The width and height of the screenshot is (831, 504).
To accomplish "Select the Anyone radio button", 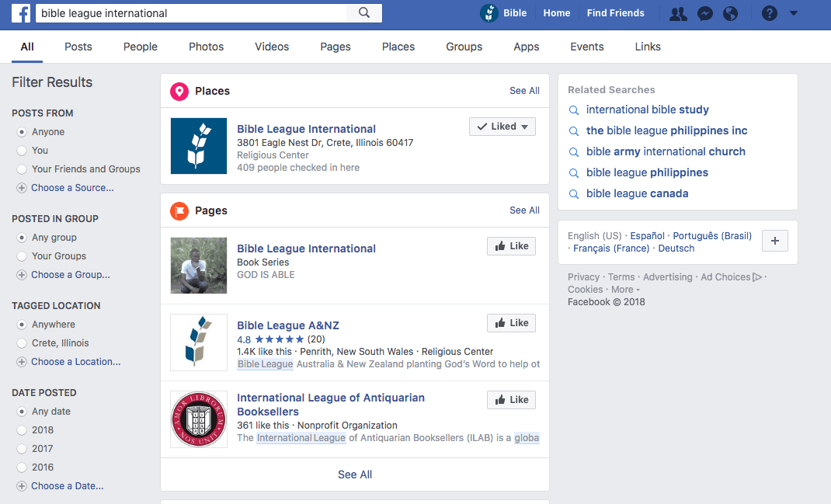I will [x=22, y=132].
